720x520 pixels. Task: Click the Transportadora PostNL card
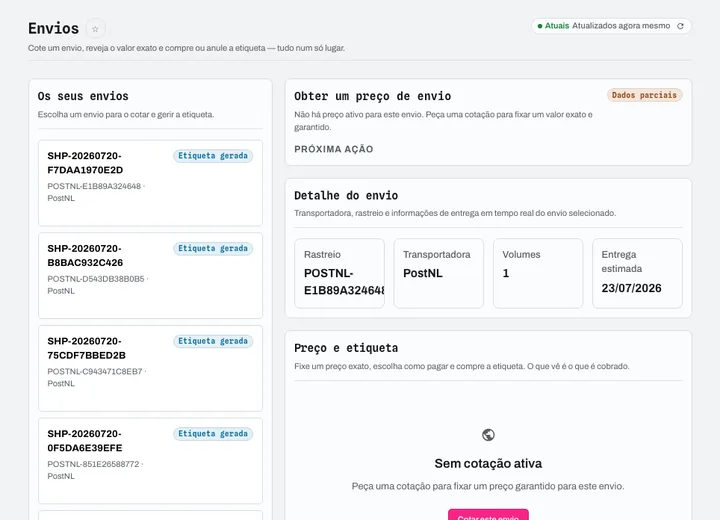[x=439, y=273]
